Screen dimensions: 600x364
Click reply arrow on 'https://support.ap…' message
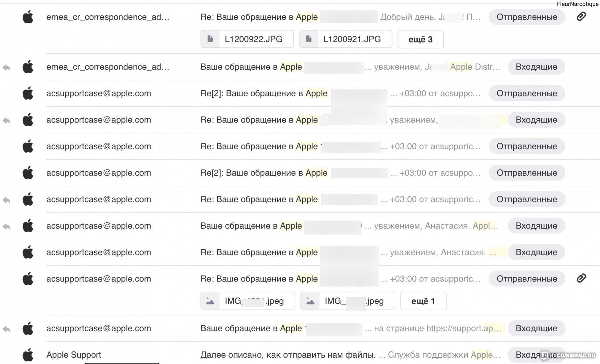(6, 329)
